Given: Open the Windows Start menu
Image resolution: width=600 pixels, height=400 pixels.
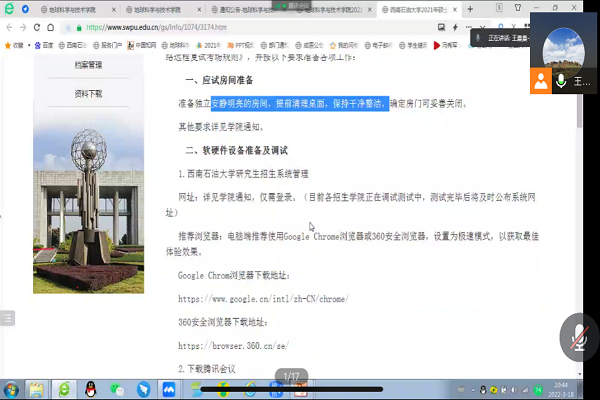Looking at the screenshot, I should 12,388.
